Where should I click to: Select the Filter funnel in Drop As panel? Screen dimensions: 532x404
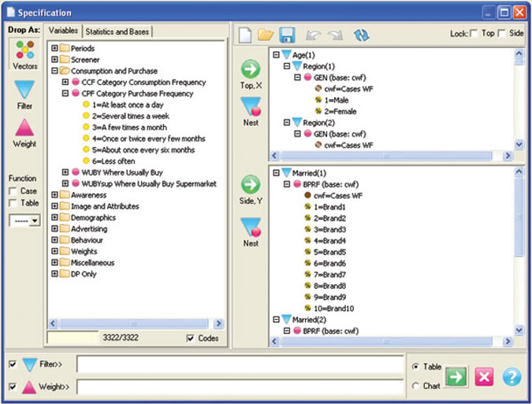click(24, 92)
